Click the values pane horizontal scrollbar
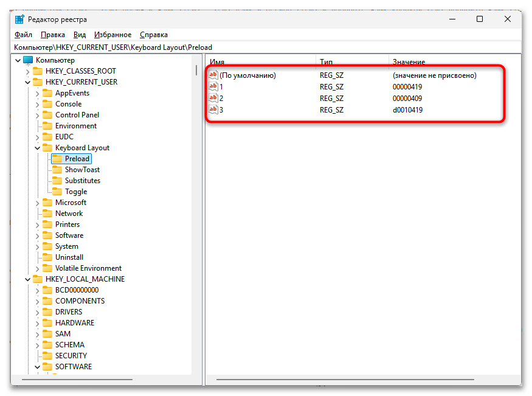The image size is (532, 396). tap(345, 380)
